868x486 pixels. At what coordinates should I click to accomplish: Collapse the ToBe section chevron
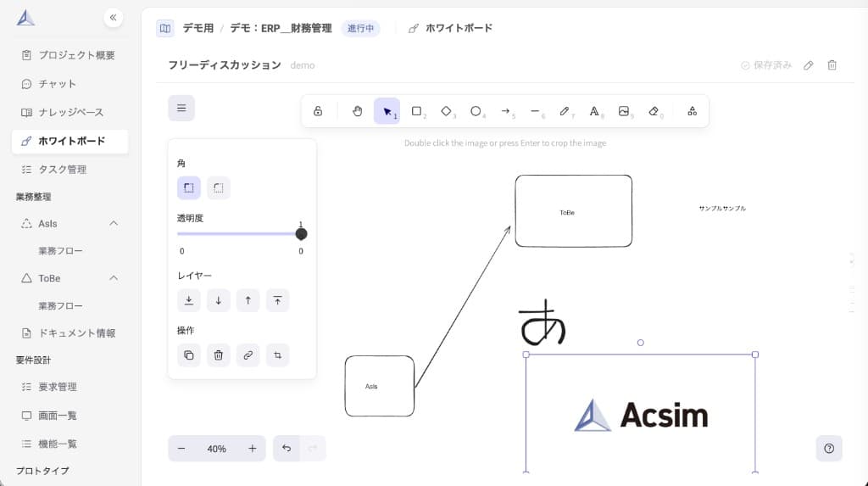pyautogui.click(x=114, y=277)
